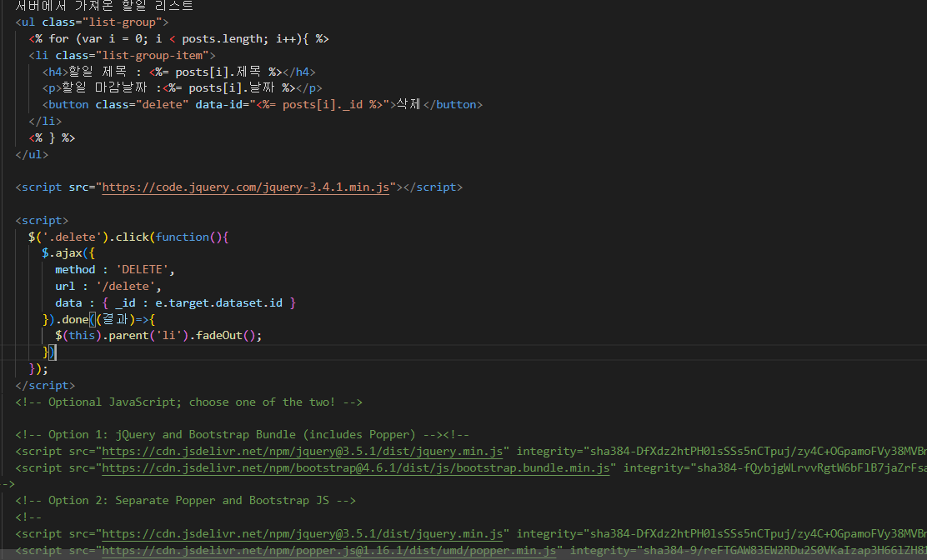
Task: Click the "Option 2: Separate Popper and Bootstrap JS" comment
Action: point(186,500)
